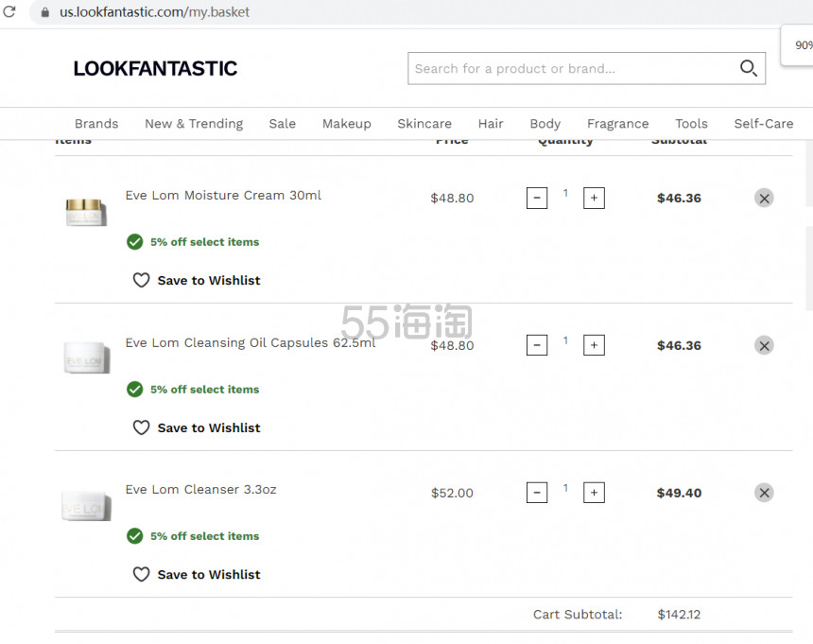Click the $49.40 subtotal value
813x644 pixels.
(679, 493)
